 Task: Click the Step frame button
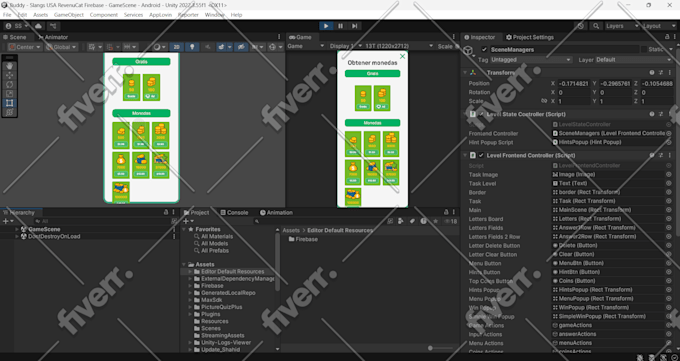point(355,26)
